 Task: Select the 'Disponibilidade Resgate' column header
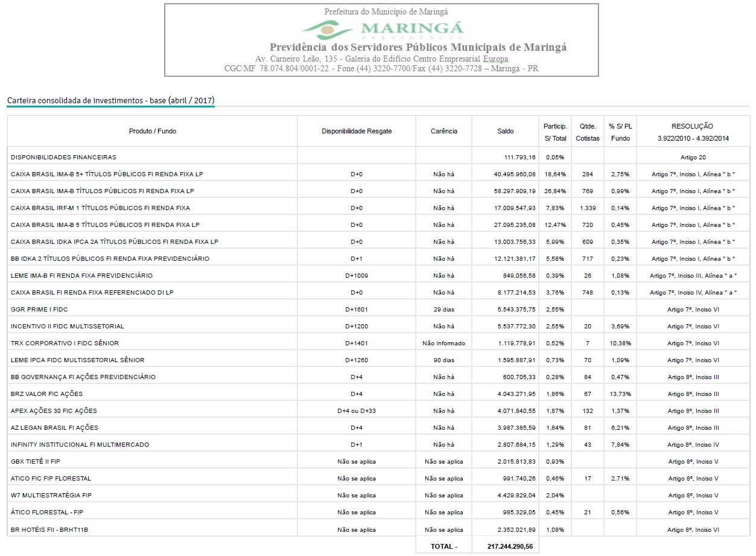tap(357, 131)
